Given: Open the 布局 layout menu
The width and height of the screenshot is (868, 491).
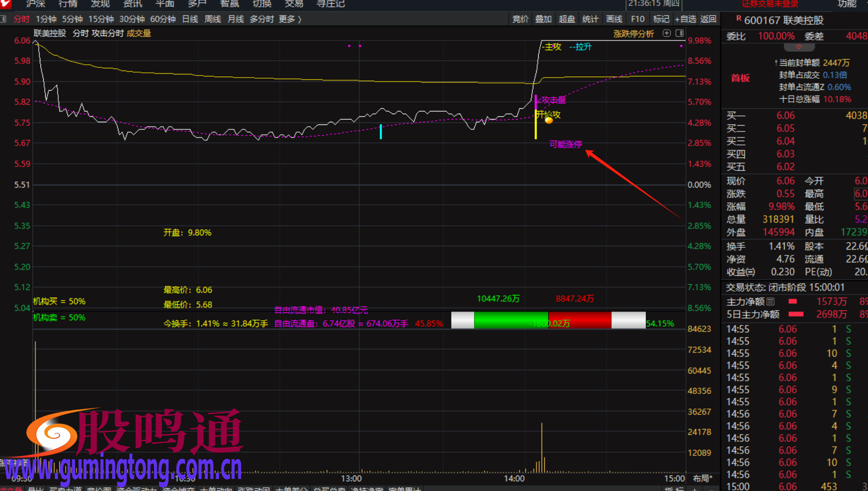Looking at the screenshot, I should click(x=702, y=478).
